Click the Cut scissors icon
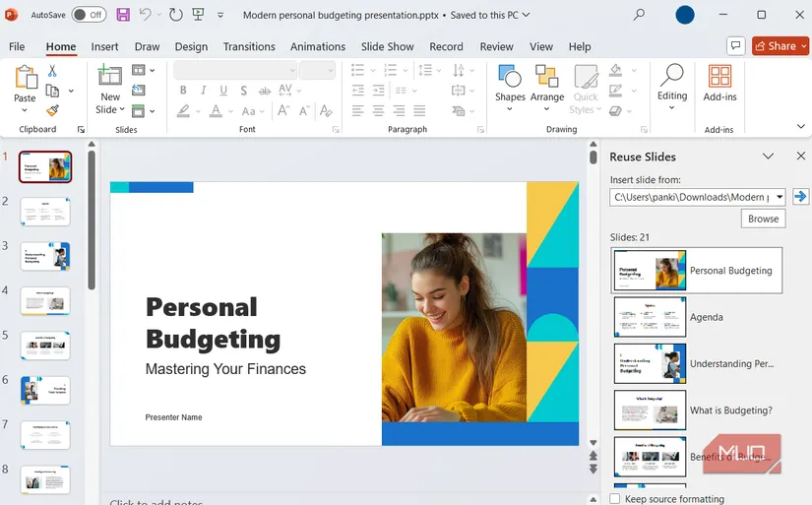Image resolution: width=812 pixels, height=505 pixels. [52, 71]
